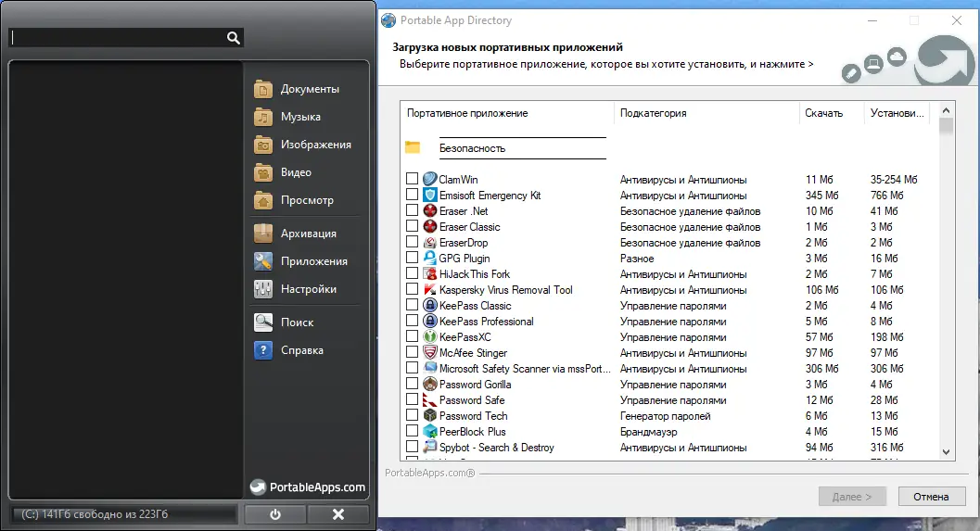Viewport: 980px width, 531px height.
Task: Tick the Eraser Classic checkbox
Action: (412, 226)
